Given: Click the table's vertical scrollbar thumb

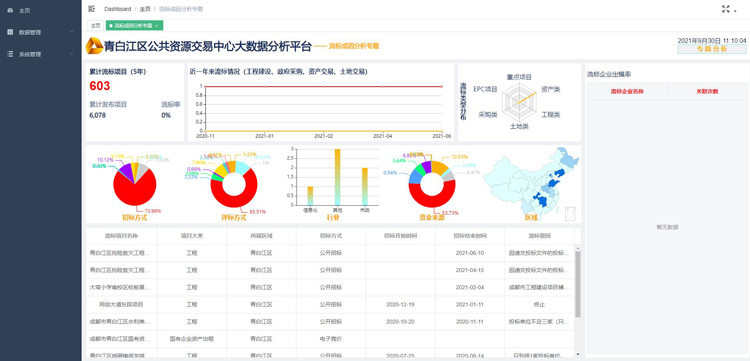Looking at the screenshot, I should [578, 284].
